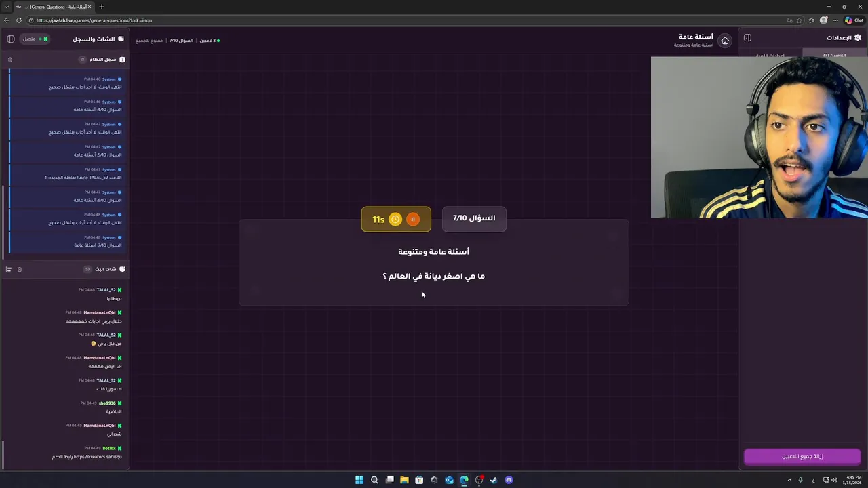
Task: Open Windows taskbar search
Action: pos(374,480)
